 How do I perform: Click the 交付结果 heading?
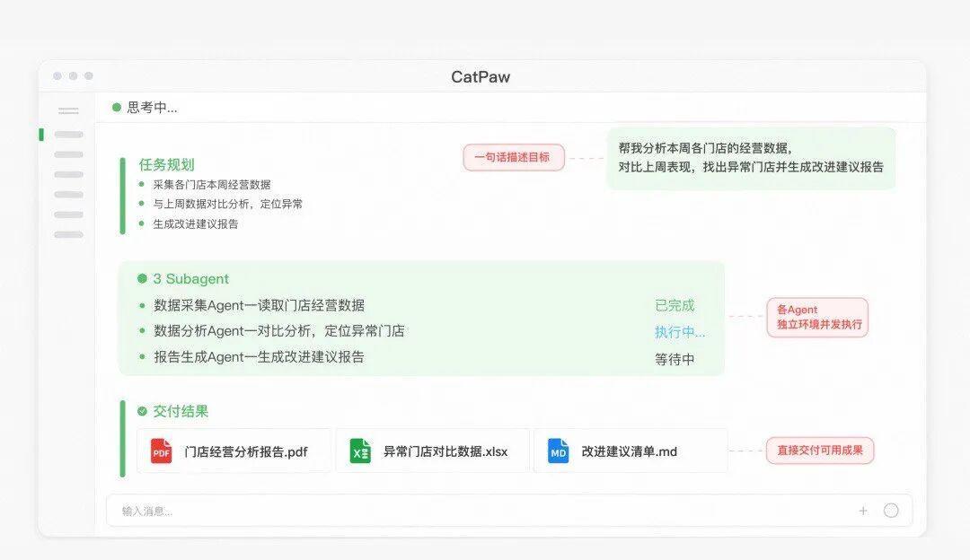[x=180, y=411]
